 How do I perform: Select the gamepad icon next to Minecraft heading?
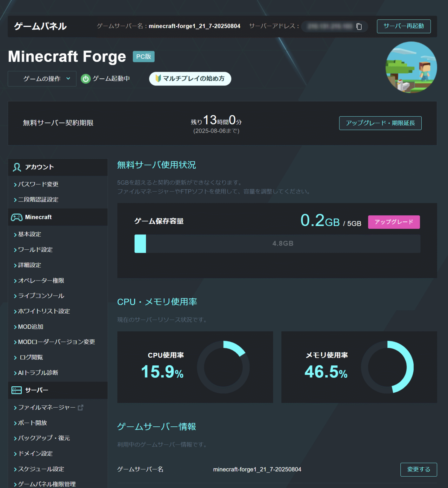point(16,217)
